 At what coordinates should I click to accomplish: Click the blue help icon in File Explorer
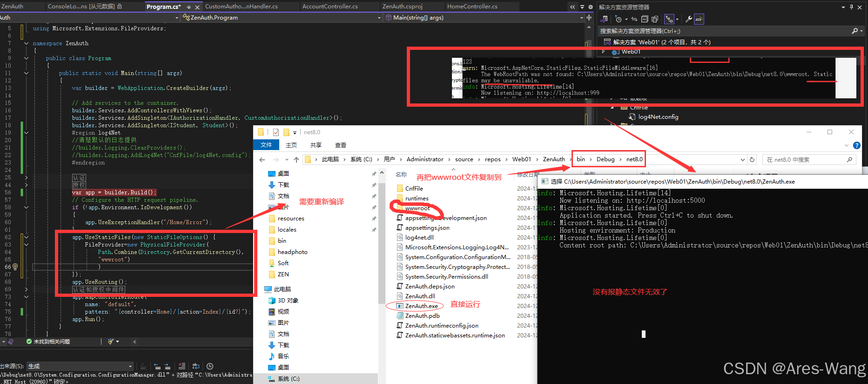tap(857, 145)
